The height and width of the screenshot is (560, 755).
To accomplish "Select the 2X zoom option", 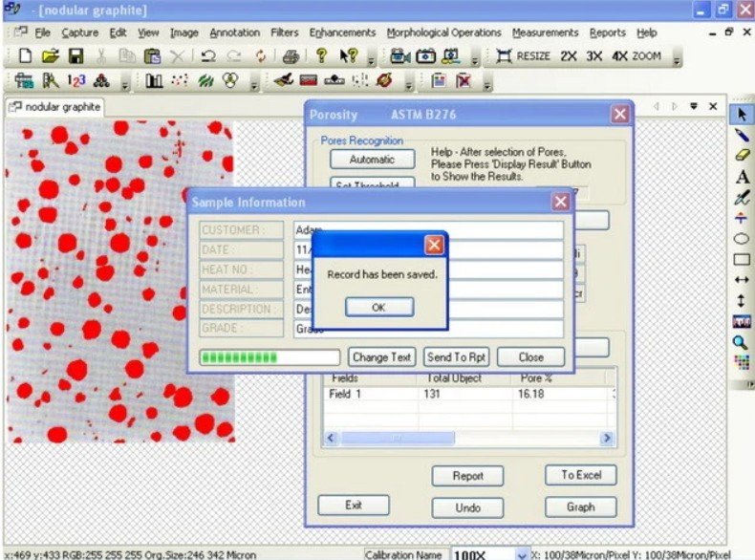I will point(569,56).
